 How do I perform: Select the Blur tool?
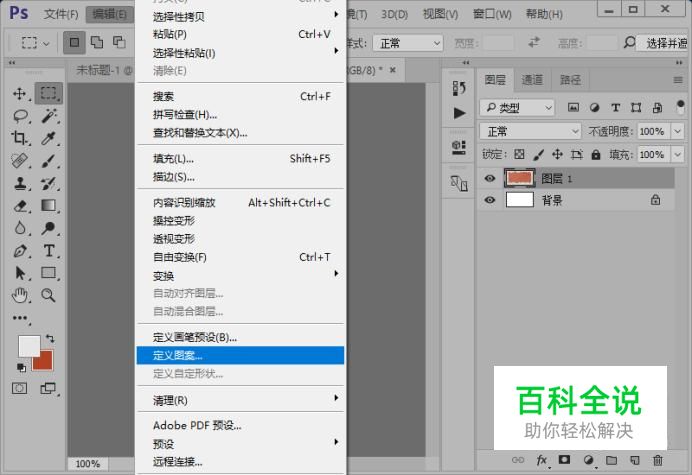point(20,228)
